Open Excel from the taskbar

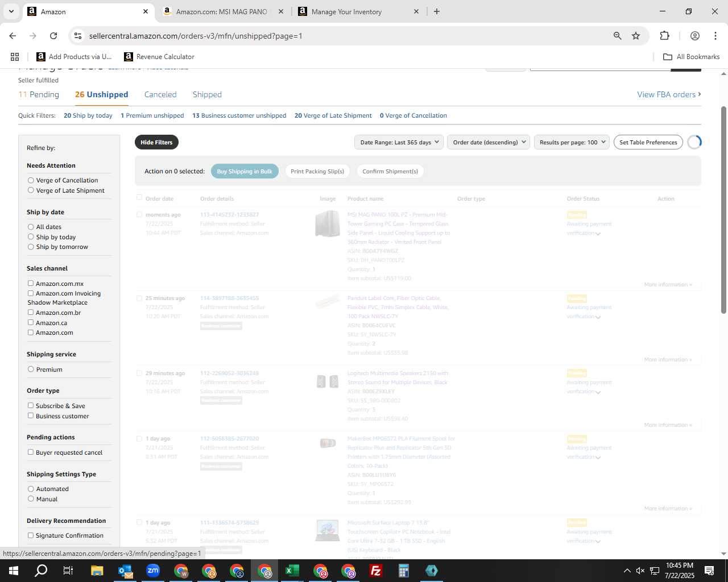292,571
